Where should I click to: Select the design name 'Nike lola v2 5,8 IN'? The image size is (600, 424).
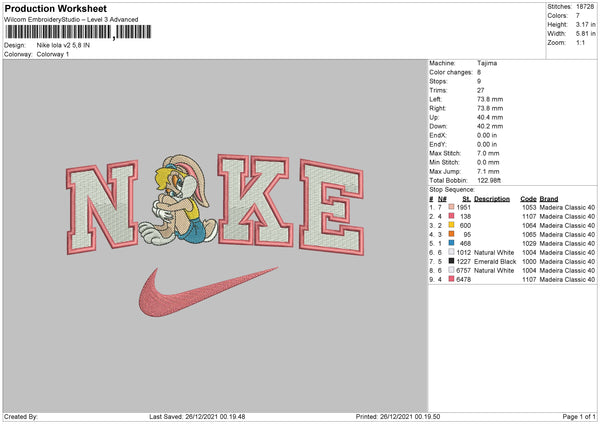coord(63,45)
